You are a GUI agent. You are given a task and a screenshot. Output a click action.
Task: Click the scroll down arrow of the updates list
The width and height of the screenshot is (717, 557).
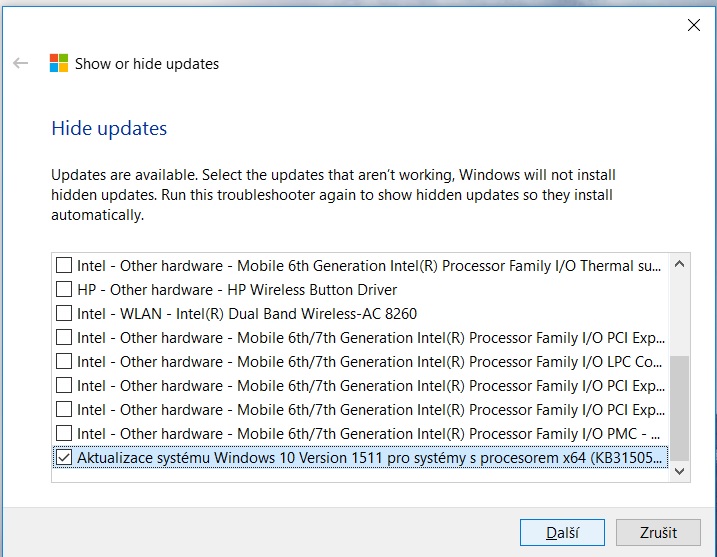[x=680, y=471]
